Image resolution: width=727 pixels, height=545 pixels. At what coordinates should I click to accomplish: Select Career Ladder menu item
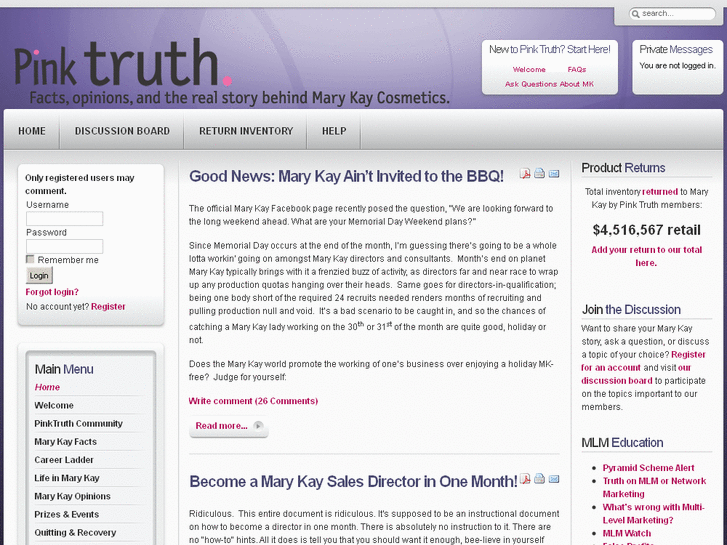tap(64, 460)
